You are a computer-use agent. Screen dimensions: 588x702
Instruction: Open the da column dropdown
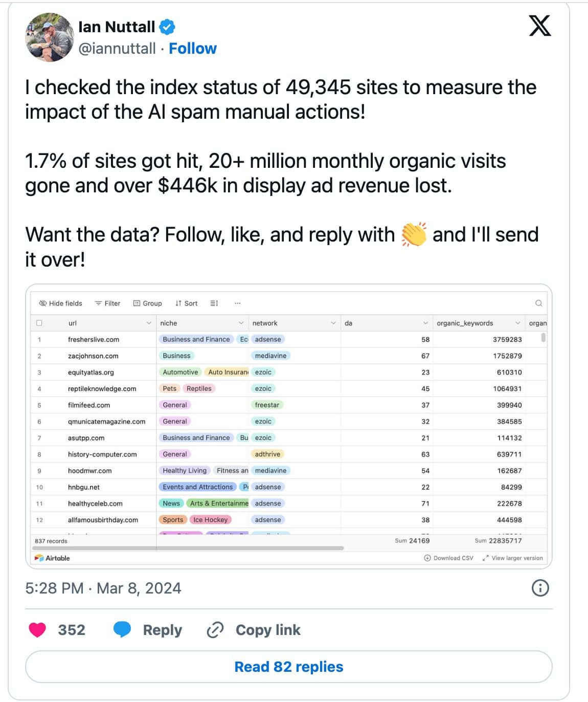pos(426,323)
